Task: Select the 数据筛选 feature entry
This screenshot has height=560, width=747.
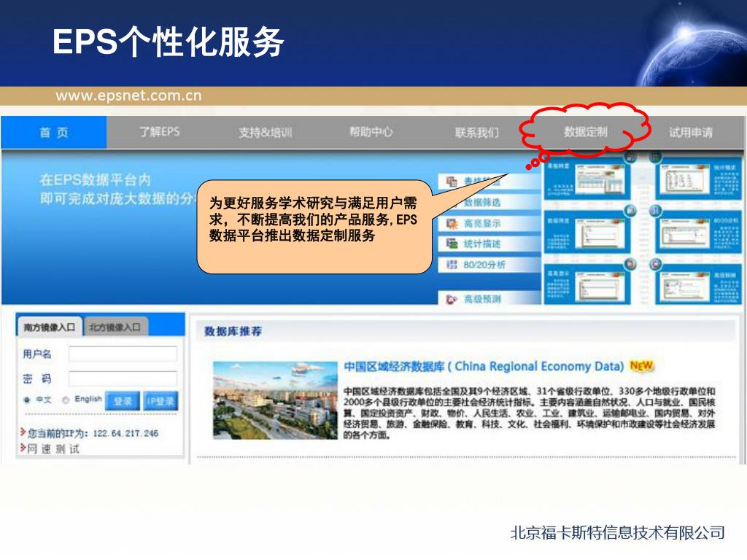Action: click(482, 203)
